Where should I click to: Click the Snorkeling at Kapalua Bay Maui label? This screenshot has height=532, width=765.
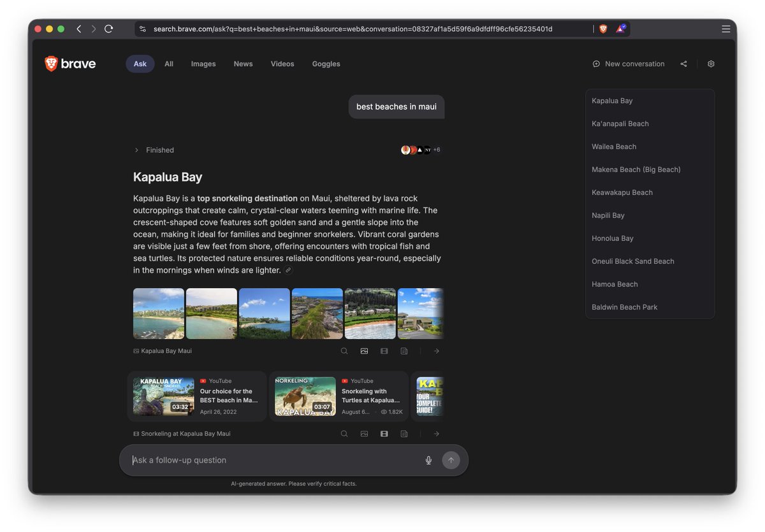[x=182, y=434]
